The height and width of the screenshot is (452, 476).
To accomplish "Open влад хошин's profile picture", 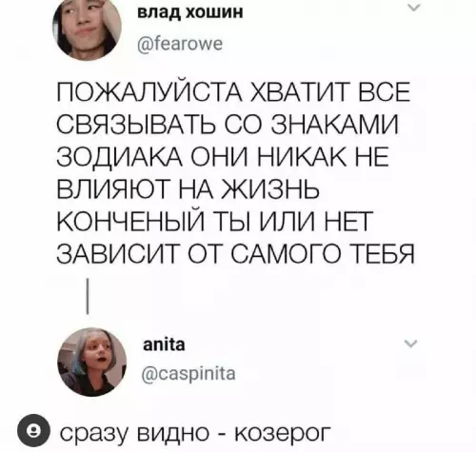I will [x=87, y=28].
